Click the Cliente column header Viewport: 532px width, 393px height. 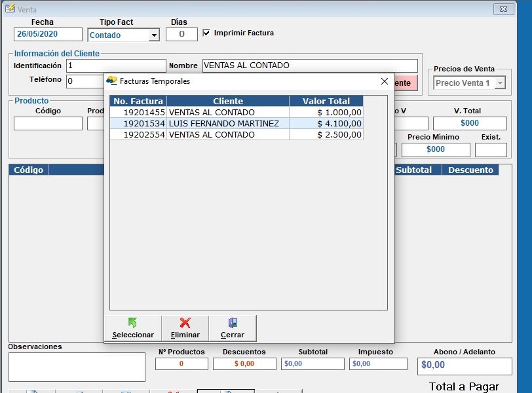(x=228, y=102)
